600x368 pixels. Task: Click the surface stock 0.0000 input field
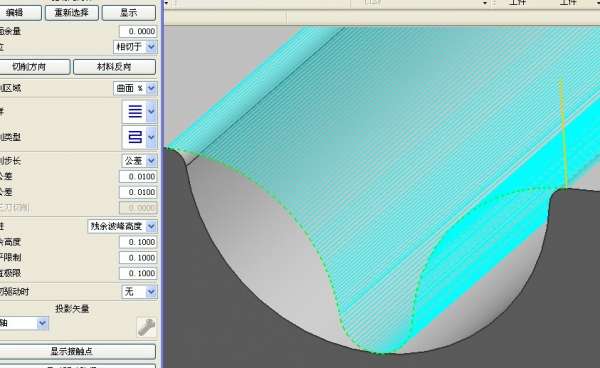(138, 31)
